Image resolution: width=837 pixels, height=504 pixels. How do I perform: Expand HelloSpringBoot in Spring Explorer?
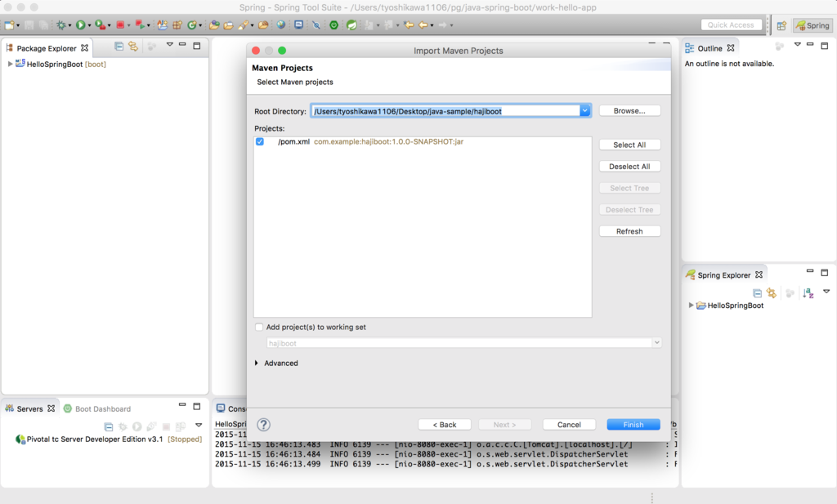tap(691, 306)
